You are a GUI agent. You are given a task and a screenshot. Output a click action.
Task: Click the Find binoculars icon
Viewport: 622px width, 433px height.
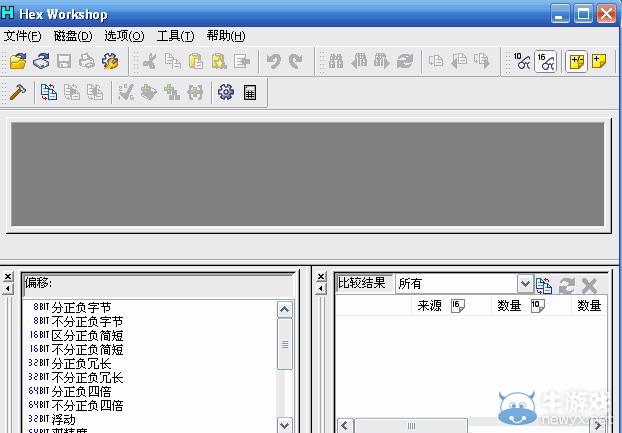pos(336,61)
